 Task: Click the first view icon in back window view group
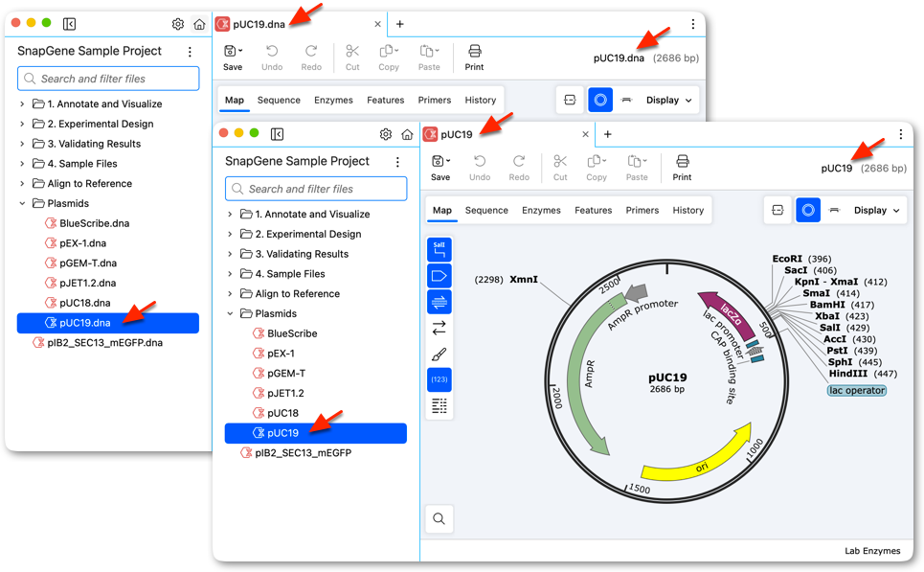coord(570,101)
